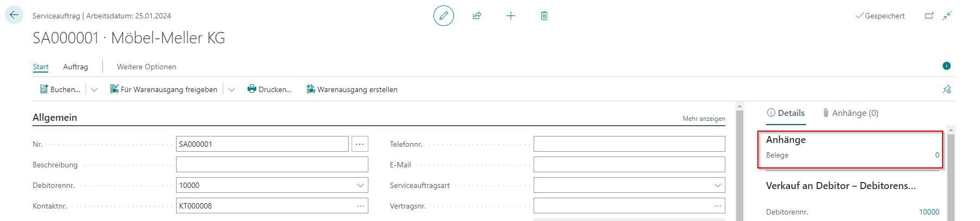Click the pin action bar icon
Image resolution: width=980 pixels, height=221 pixels.
pyautogui.click(x=946, y=89)
